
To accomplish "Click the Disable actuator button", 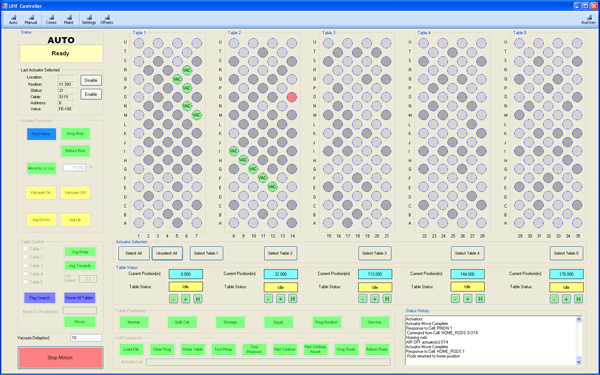I will [x=91, y=80].
